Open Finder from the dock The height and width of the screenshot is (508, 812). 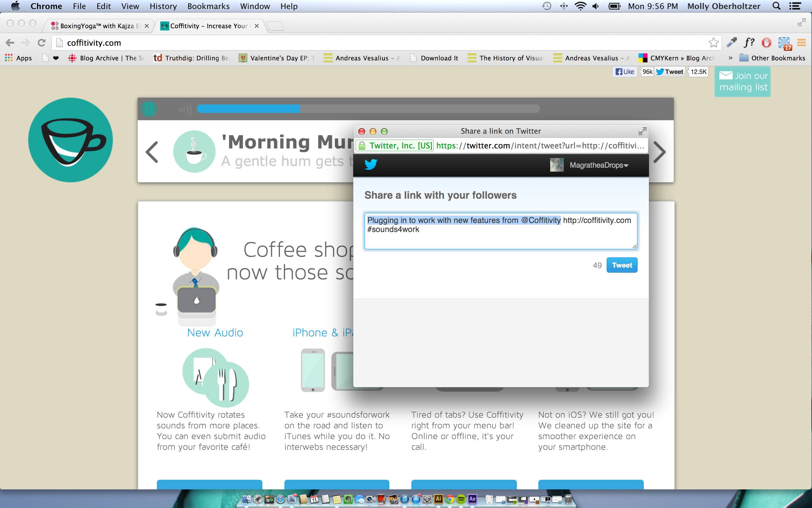pos(246,499)
